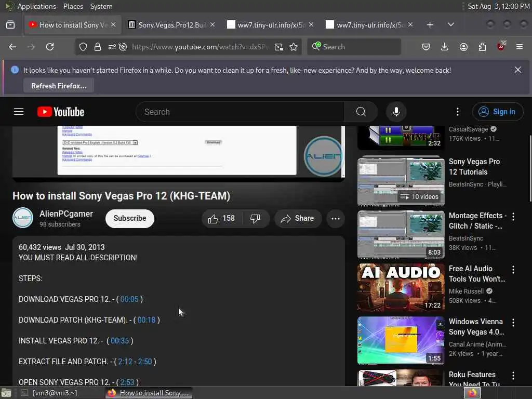Jump to timestamp 00:18 in description
The image size is (532, 399).
coord(146,320)
